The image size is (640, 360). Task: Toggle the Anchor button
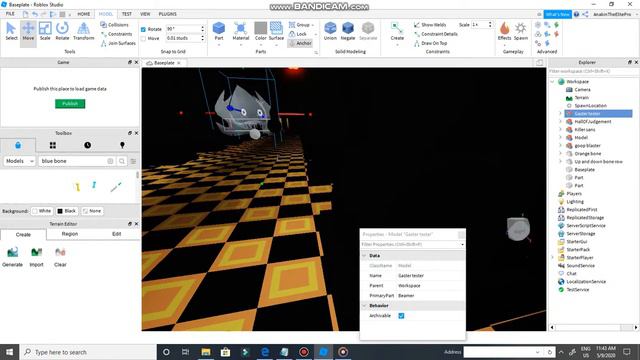[300, 43]
